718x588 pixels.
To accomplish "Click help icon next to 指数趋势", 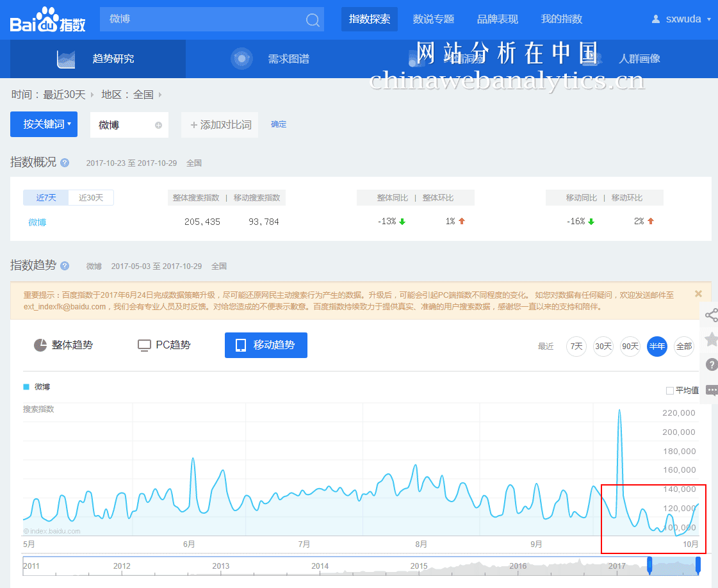I will tap(65, 266).
